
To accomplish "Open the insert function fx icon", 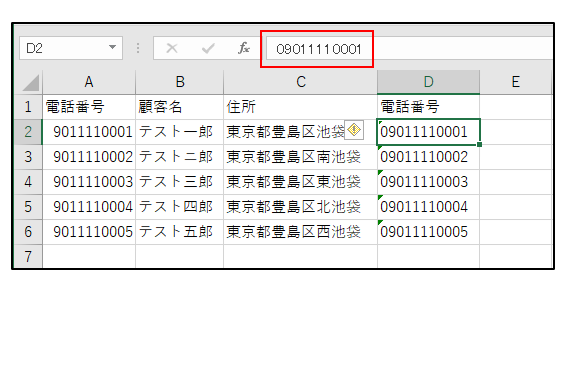I will pos(244,48).
